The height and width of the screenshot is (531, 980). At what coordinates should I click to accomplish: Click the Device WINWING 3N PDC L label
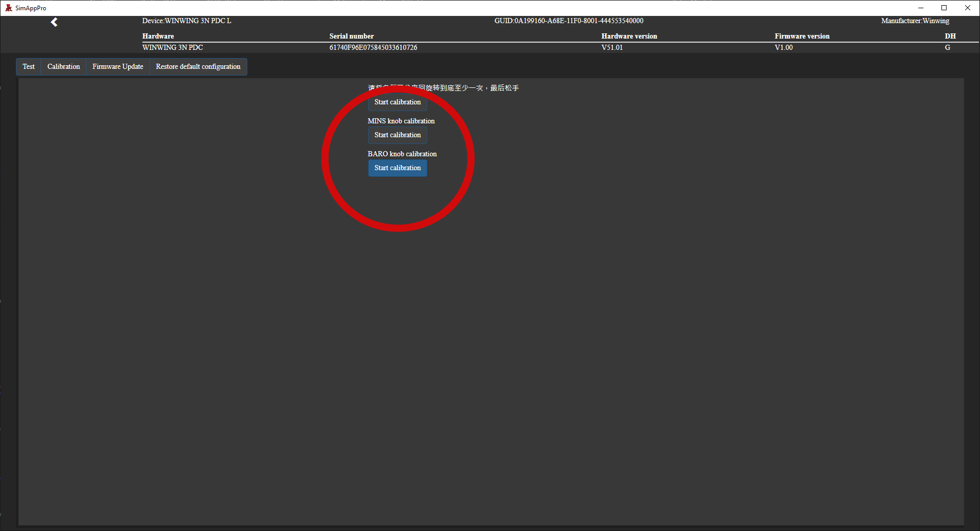coord(187,21)
